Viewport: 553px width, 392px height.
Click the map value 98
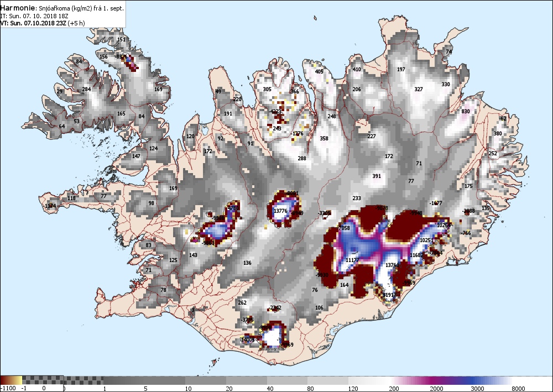point(152,203)
